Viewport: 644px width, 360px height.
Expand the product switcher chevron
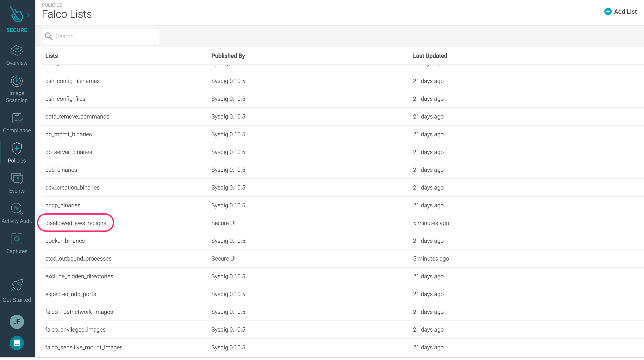tap(28, 15)
